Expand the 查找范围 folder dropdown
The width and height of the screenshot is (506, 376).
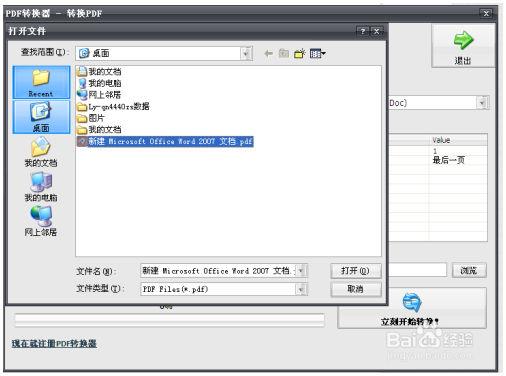[x=246, y=53]
